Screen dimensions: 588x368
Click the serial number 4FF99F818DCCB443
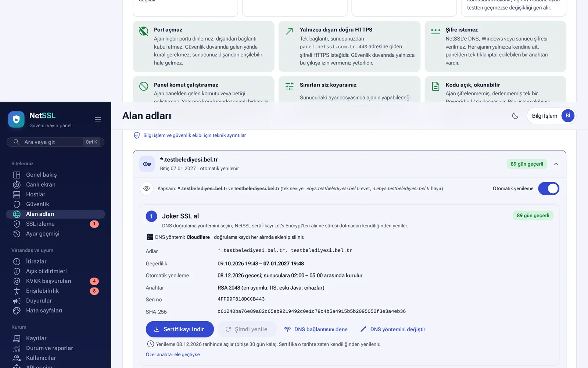coord(241,299)
